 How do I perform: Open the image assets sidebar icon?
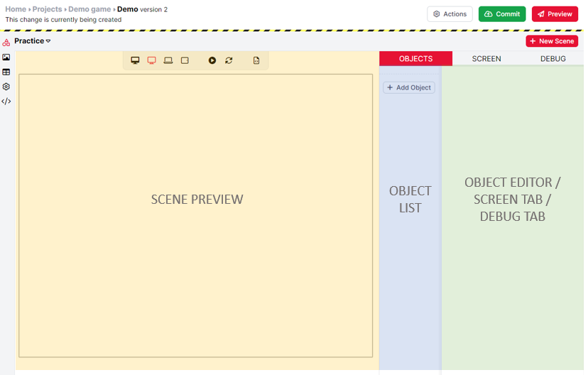6,57
